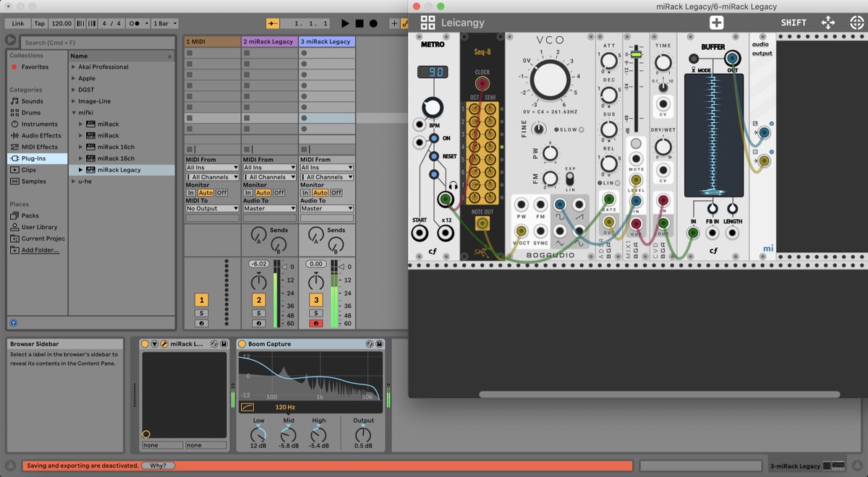Collapse the mifki folder in browser

click(x=73, y=113)
